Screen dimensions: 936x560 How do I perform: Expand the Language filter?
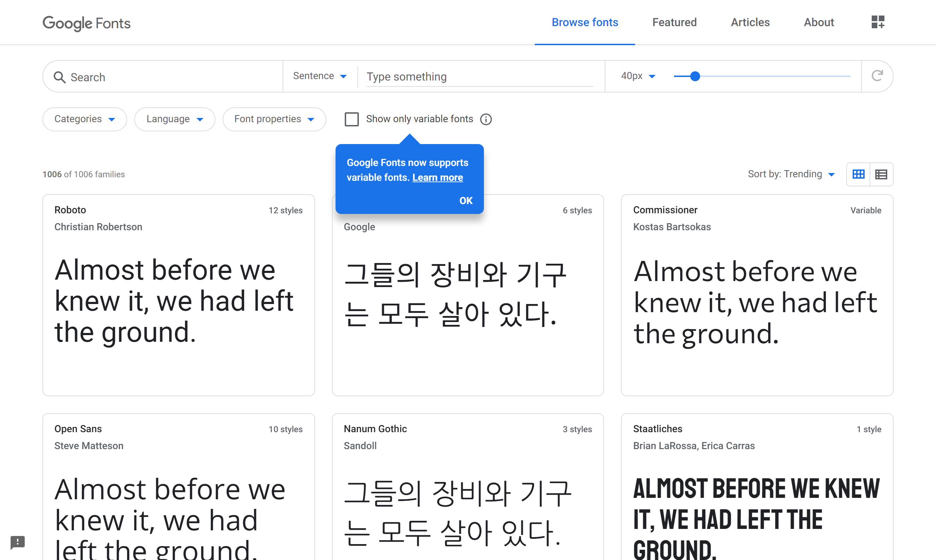click(x=175, y=119)
